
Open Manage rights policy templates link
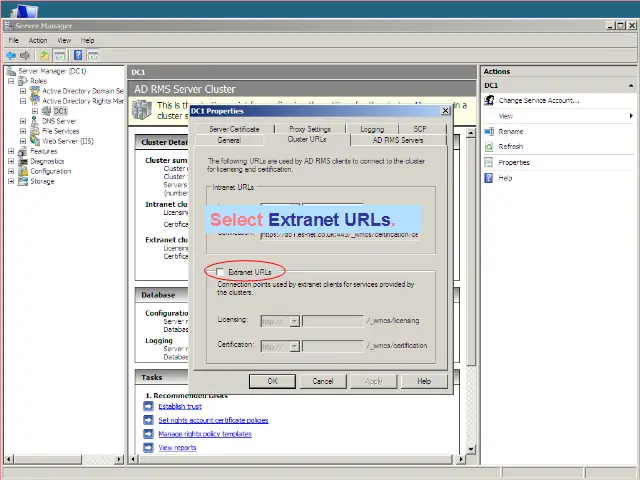pyautogui.click(x=205, y=434)
